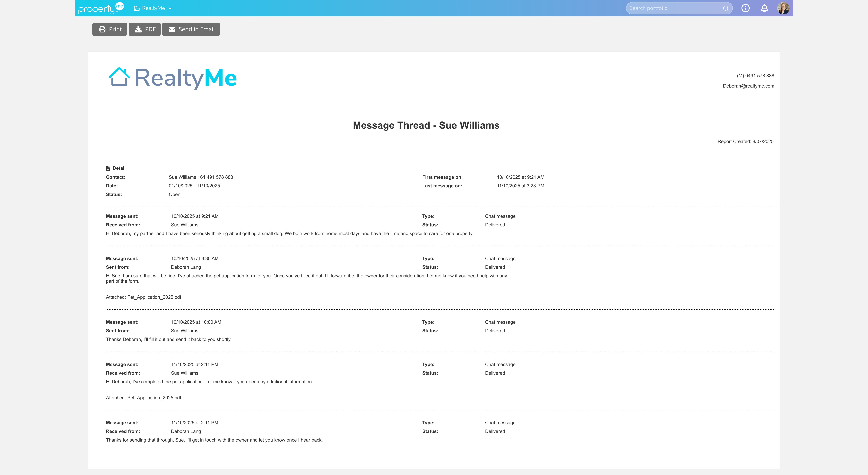Open the user profile avatar
This screenshot has width=868, height=475.
[783, 8]
